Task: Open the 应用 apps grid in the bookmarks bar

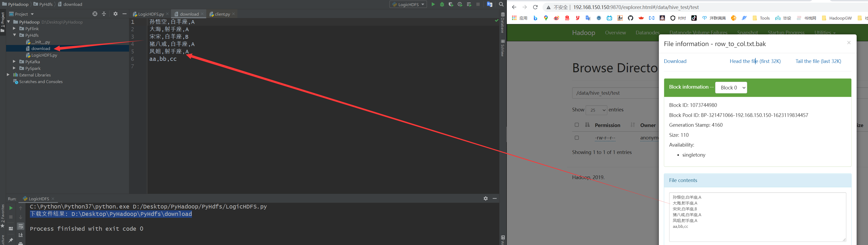Action: pos(519,18)
